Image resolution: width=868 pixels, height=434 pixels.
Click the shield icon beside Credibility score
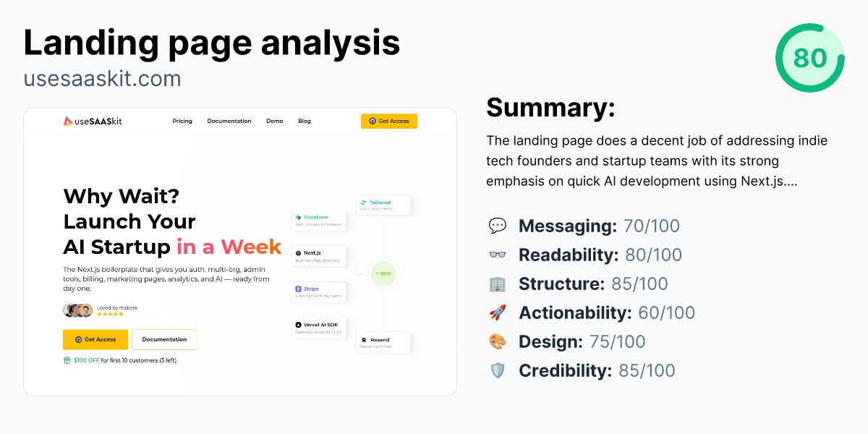point(497,370)
